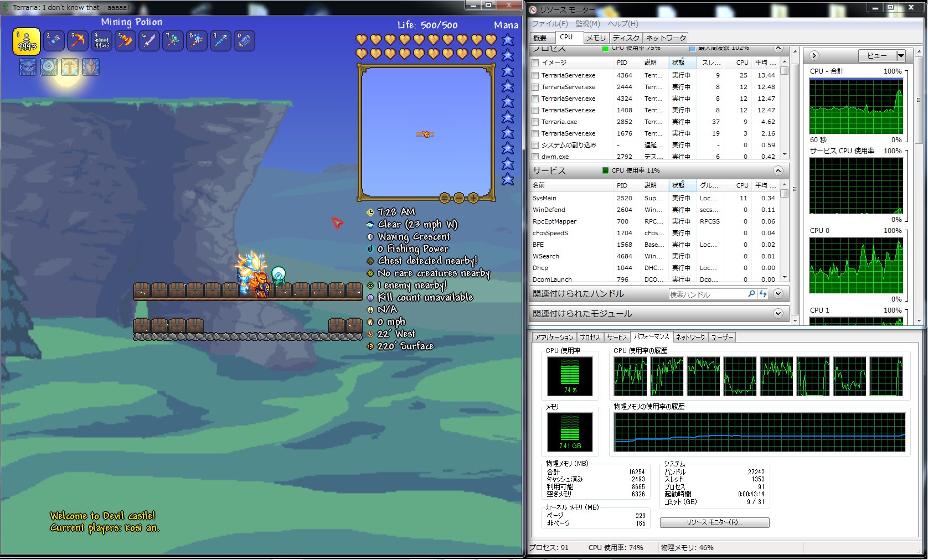
Task: Click in the 検索ハンドル search field
Action: [x=708, y=294]
